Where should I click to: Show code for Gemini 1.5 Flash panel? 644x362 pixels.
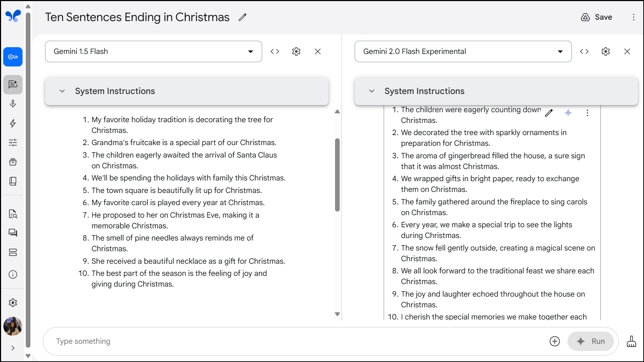[275, 51]
